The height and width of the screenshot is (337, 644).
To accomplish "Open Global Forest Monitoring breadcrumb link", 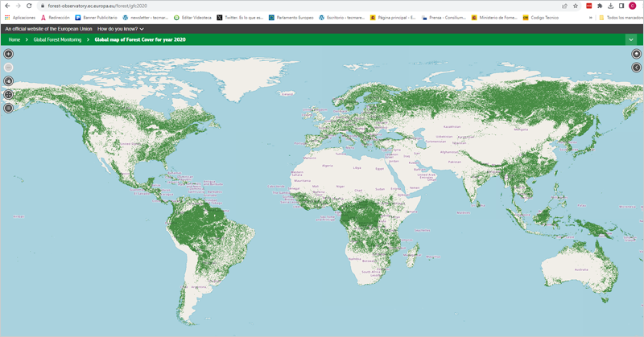I will 57,39.
